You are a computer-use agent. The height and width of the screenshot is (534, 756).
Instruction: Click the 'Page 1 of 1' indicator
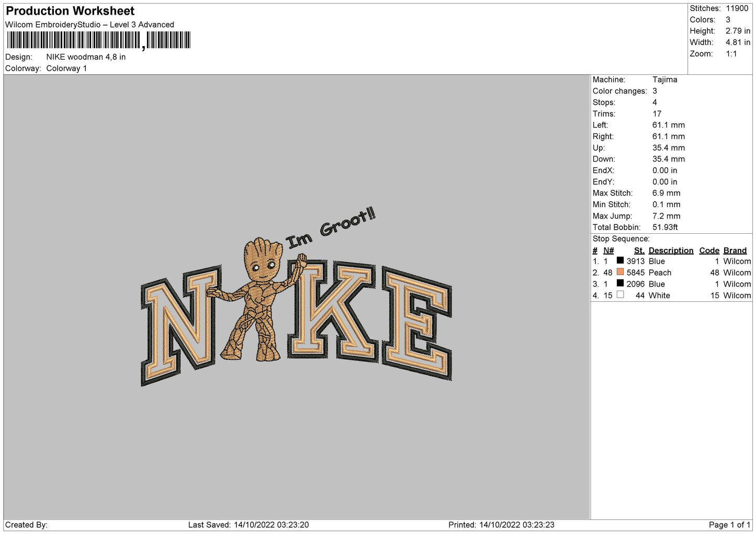[x=729, y=525]
